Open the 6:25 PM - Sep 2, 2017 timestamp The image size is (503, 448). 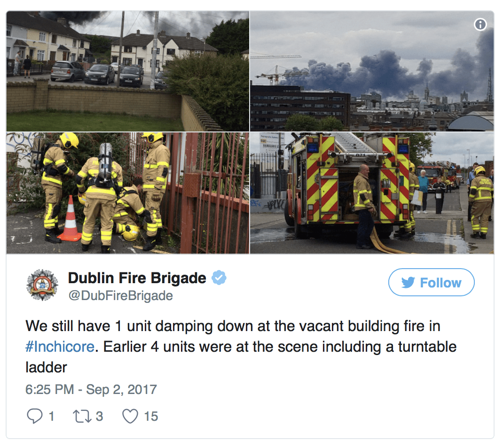91,389
